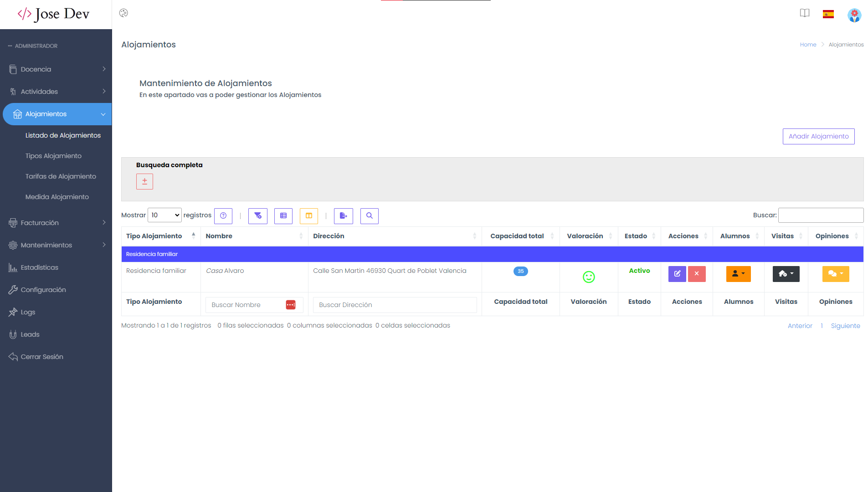Screen dimensions: 868x492
Task: Click the export file icon button
Action: tap(343, 216)
